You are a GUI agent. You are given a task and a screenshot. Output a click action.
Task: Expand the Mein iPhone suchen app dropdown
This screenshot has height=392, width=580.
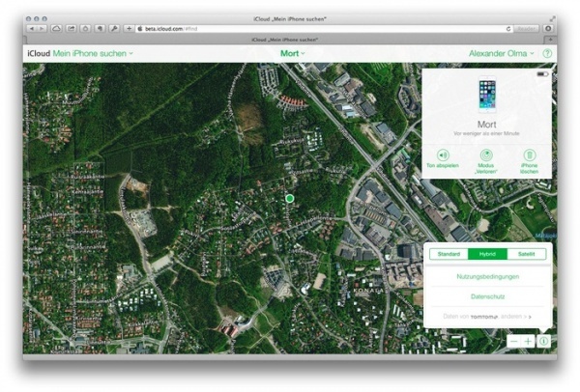(94, 54)
